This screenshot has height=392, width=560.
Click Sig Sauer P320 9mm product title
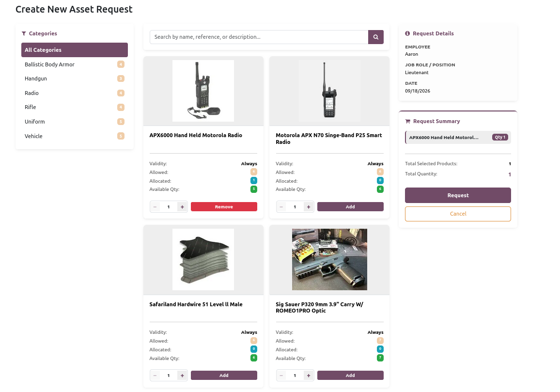[x=319, y=307]
